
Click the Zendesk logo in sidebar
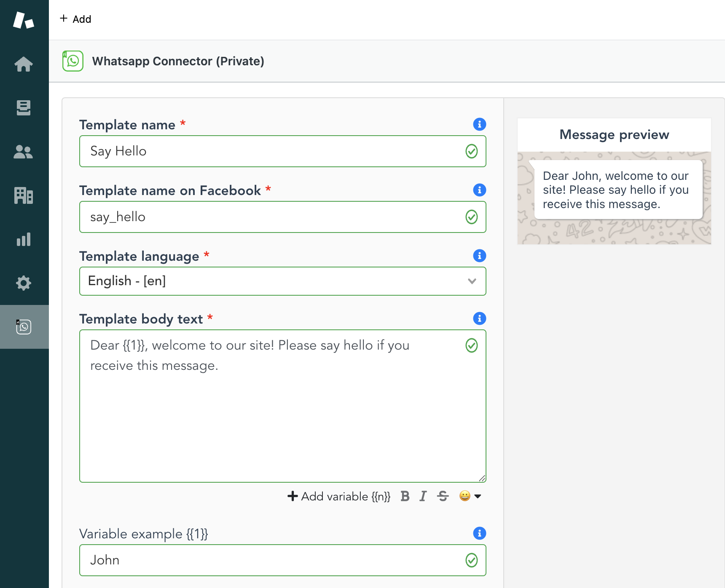(24, 20)
